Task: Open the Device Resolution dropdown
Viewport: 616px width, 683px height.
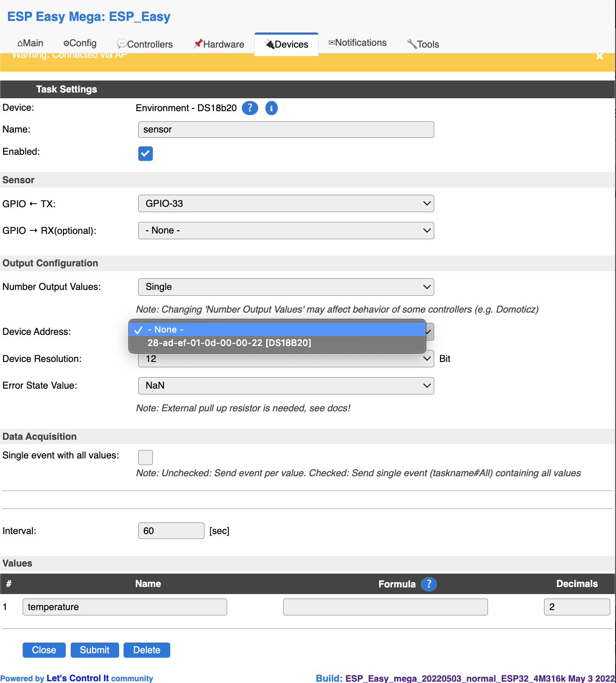Action: (x=286, y=358)
